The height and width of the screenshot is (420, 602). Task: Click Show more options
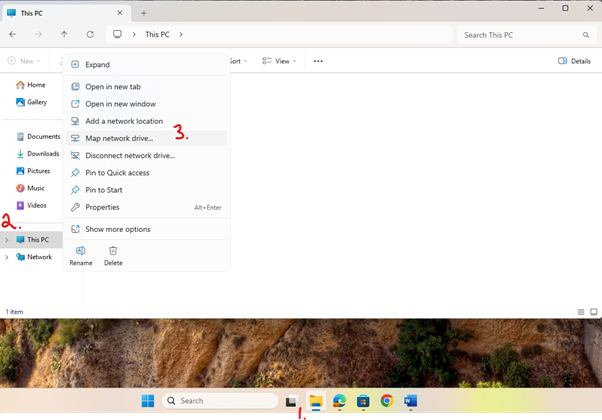point(146,229)
